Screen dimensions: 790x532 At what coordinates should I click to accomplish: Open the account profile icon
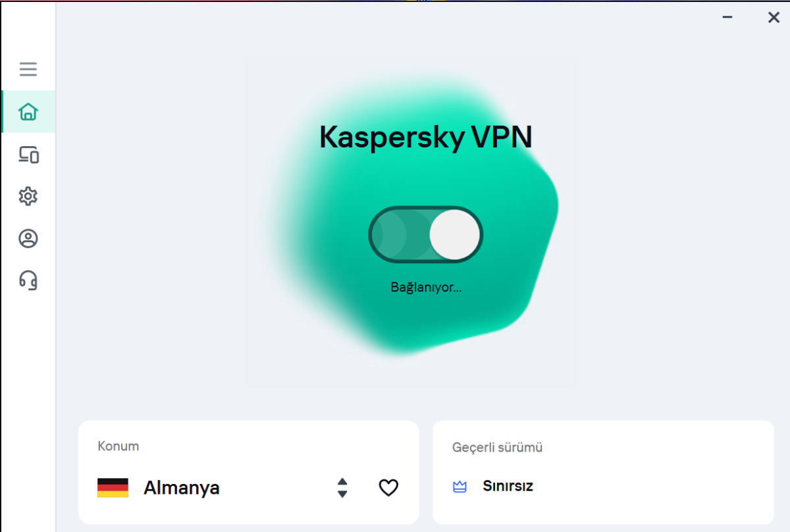click(x=28, y=238)
